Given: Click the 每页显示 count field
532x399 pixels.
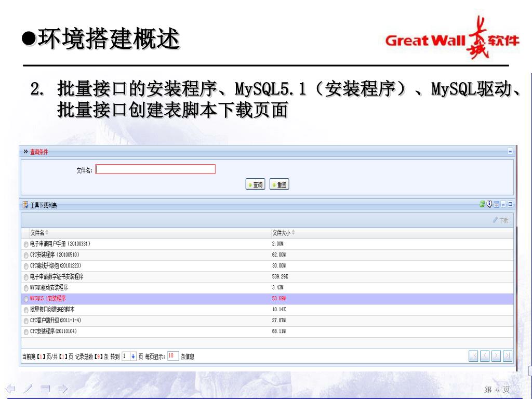Looking at the screenshot, I should click(173, 356).
